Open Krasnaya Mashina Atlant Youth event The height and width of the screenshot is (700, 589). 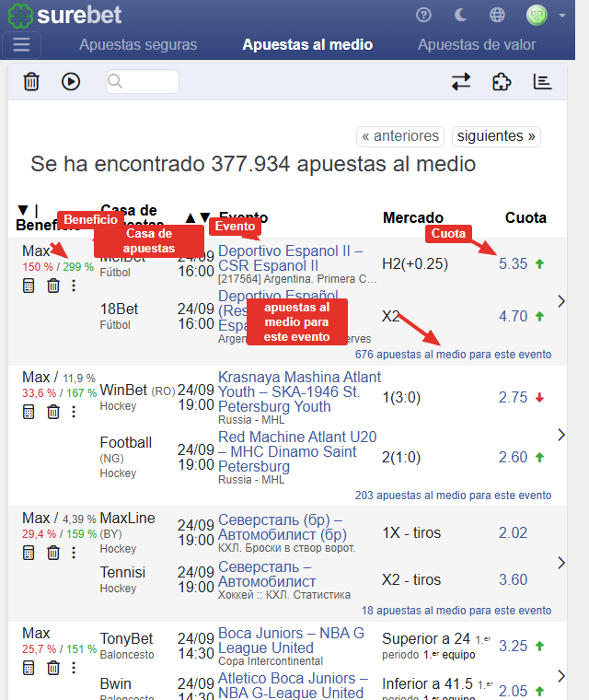(299, 392)
